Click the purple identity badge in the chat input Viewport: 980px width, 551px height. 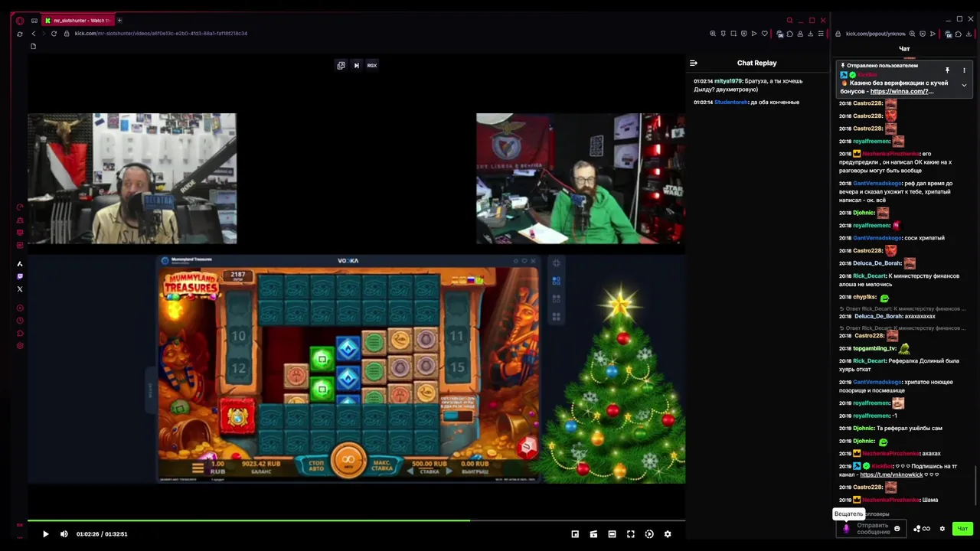[846, 529]
